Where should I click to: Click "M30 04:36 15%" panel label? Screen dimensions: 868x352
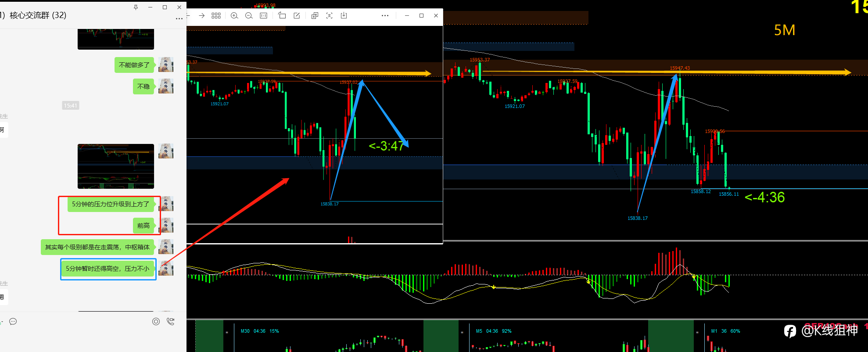click(259, 331)
